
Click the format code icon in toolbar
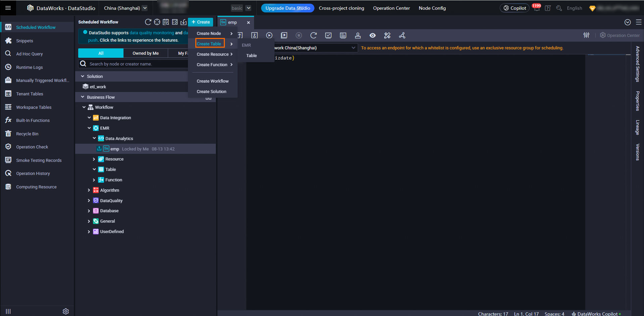point(343,35)
